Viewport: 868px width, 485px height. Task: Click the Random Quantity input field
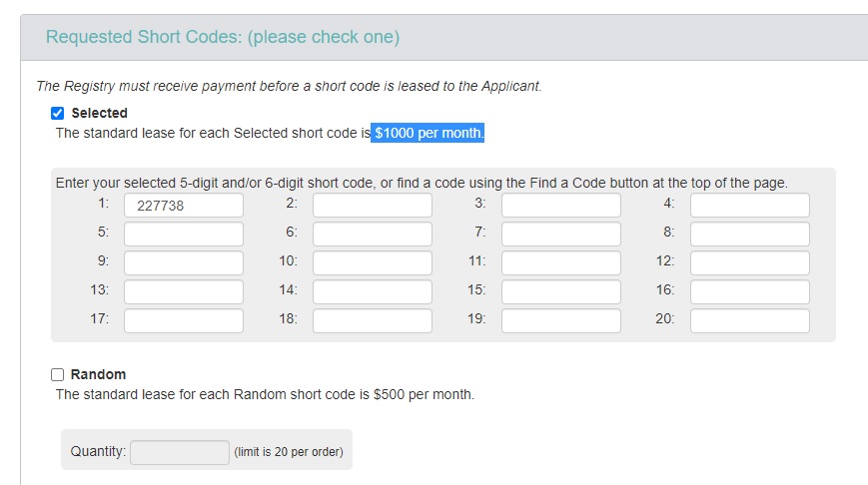180,452
